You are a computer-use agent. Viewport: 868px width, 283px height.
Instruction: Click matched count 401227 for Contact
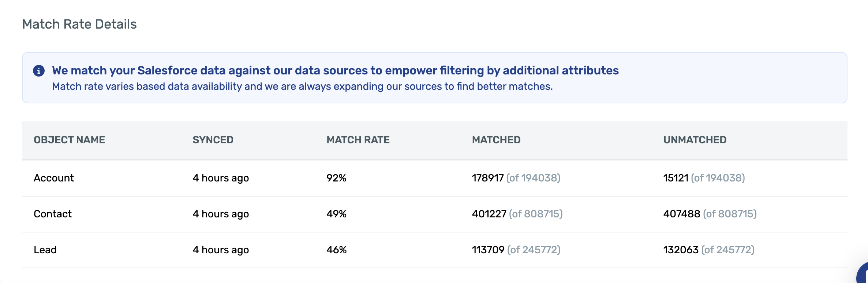click(x=489, y=214)
